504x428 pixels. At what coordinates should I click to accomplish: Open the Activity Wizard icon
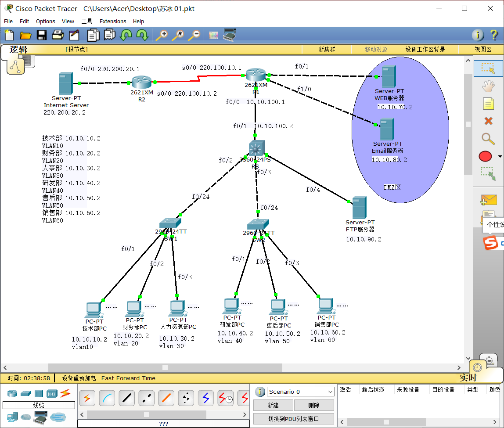coord(74,35)
